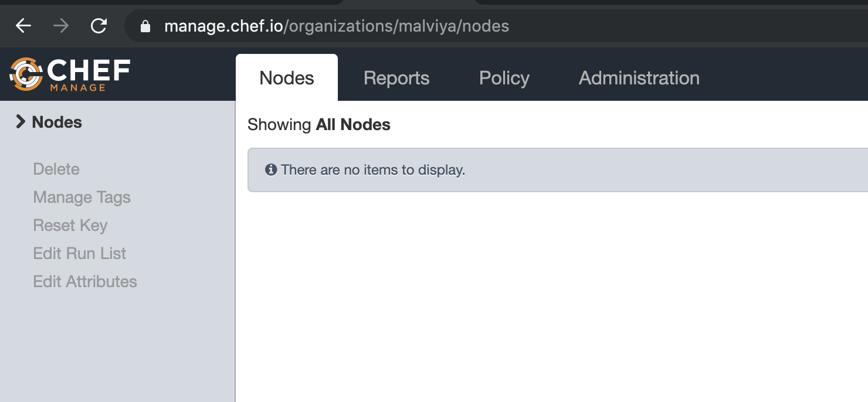Click the Delete action in the sidebar
The image size is (868, 402).
coord(56,169)
